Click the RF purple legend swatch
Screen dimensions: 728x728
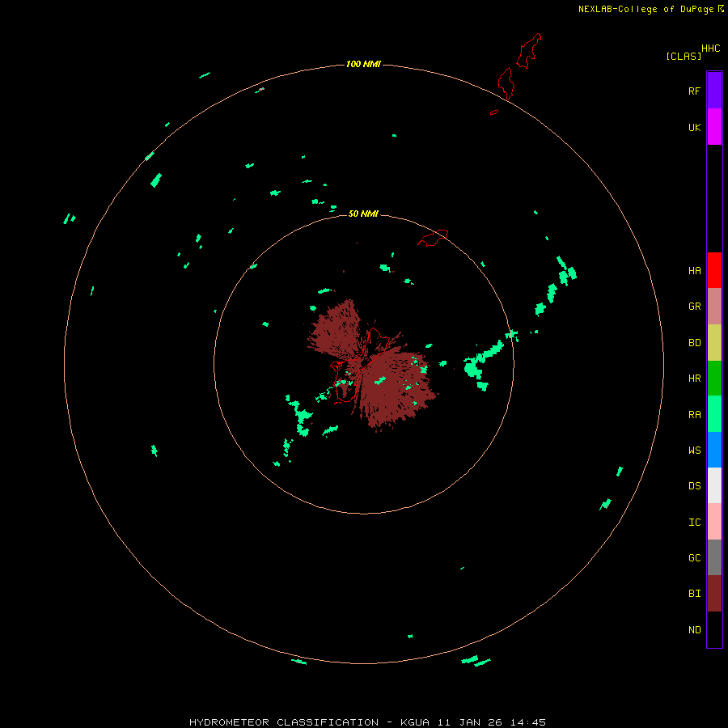pyautogui.click(x=714, y=91)
